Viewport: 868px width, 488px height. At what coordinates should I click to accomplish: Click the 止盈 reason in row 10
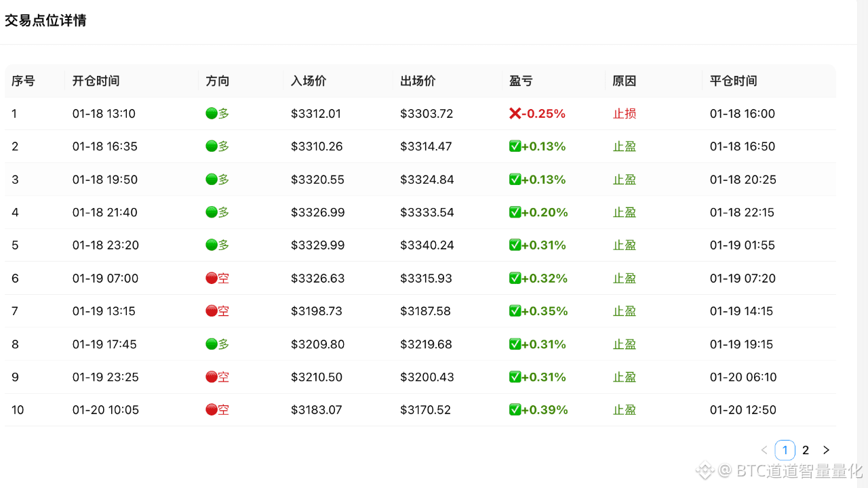point(625,410)
